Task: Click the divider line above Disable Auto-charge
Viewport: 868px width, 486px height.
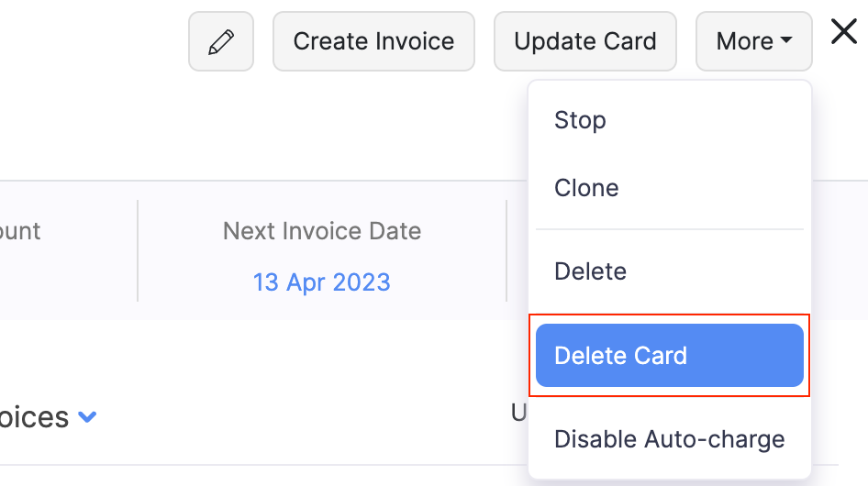Action: point(669,399)
